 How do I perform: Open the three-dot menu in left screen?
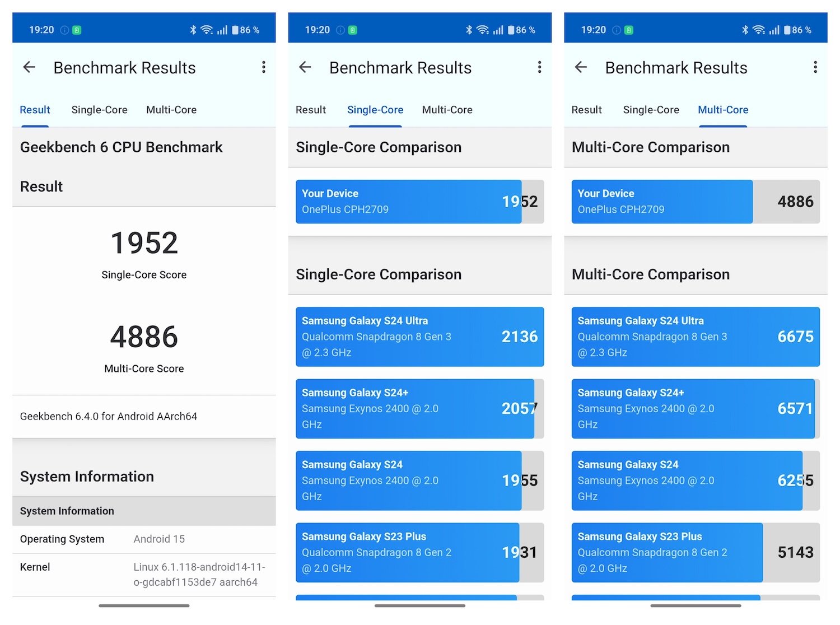tap(264, 68)
